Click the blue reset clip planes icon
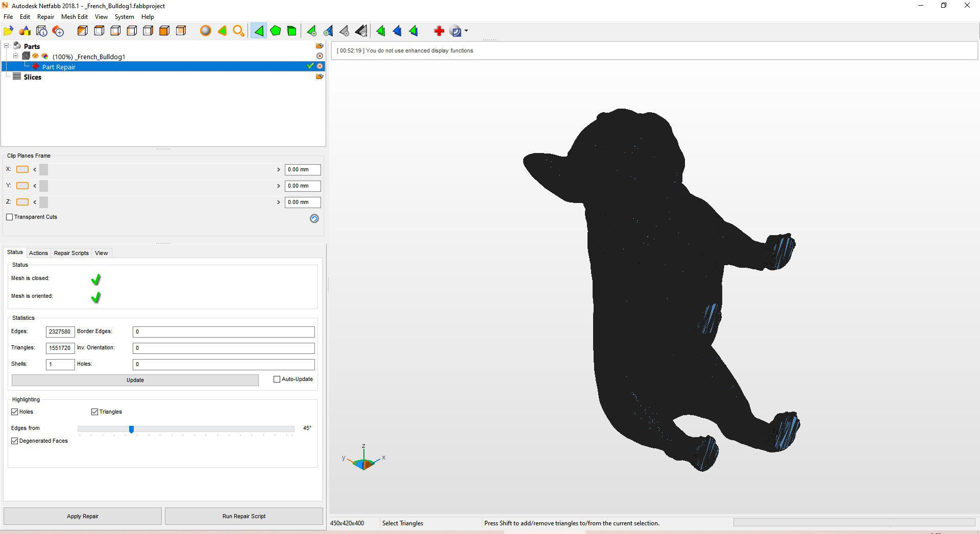 point(314,218)
